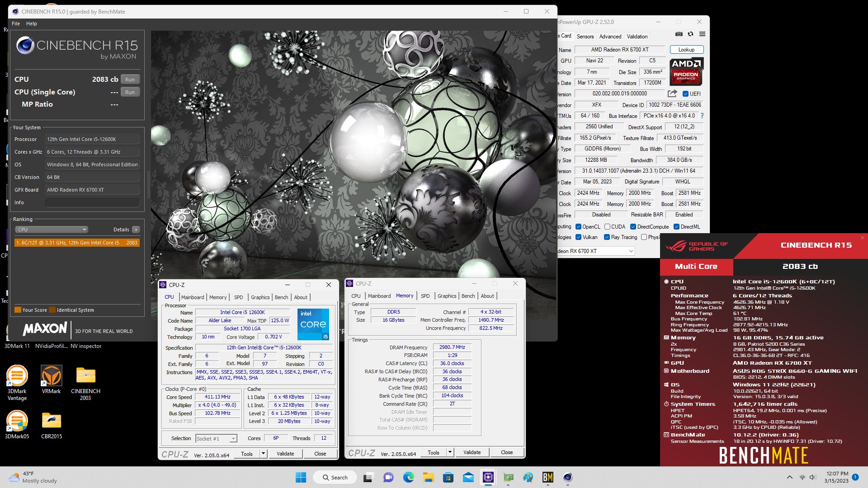Open Chat app on taskbar
Screen dimensions: 868x488
(x=388, y=477)
